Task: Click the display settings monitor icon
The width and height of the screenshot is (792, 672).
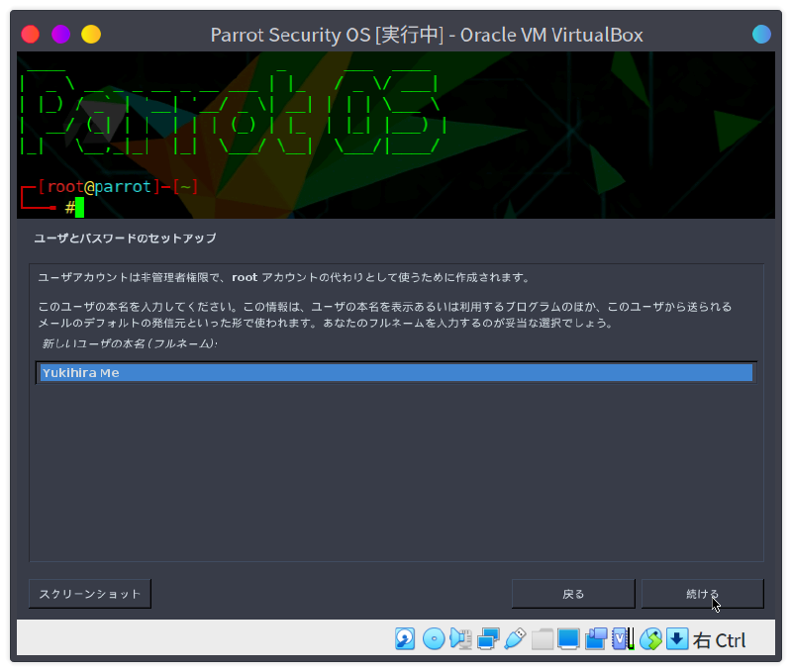Action: coord(568,638)
